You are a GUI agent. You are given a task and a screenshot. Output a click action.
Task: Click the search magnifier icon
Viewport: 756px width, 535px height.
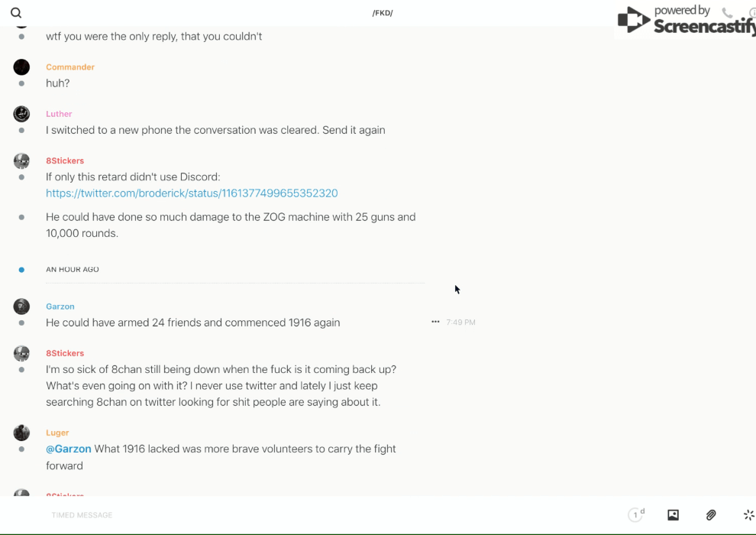tap(16, 13)
